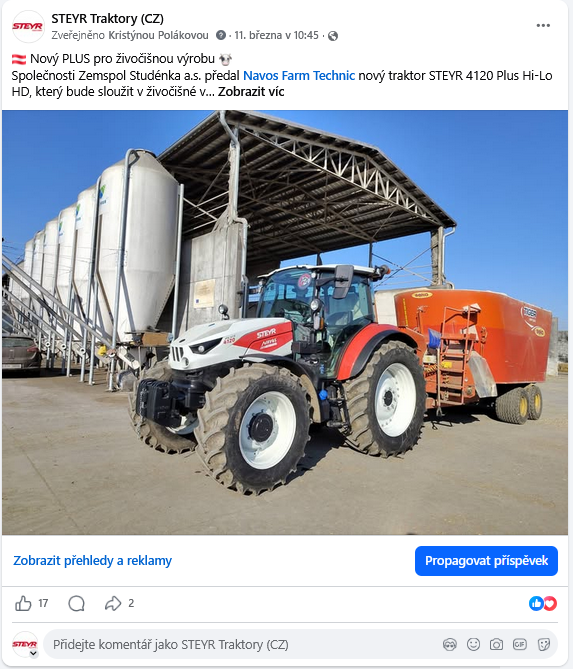Open STEYR Traktory (CZ) page name
This screenshot has width=573, height=669.
(108, 19)
